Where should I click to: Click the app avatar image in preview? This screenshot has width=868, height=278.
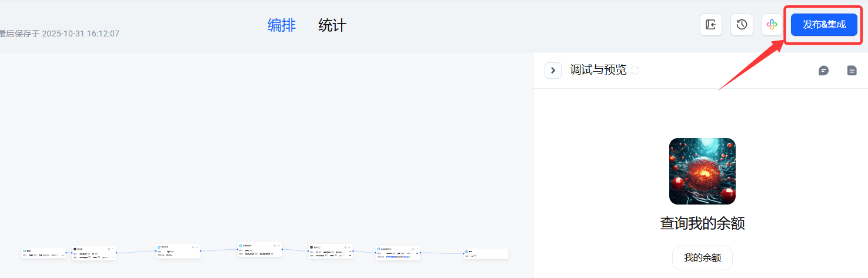(702, 171)
